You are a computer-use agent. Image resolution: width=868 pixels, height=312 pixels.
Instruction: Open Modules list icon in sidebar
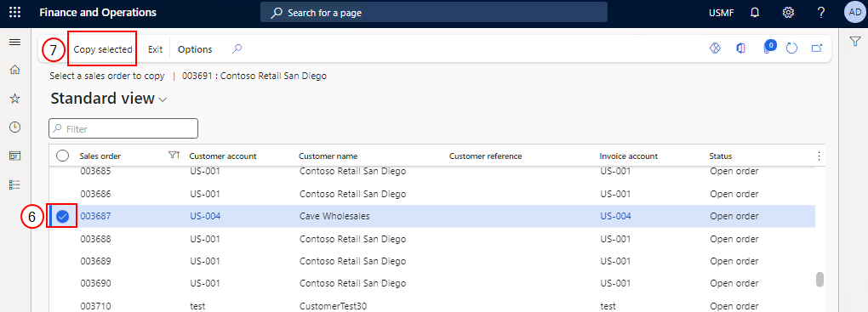[15, 184]
